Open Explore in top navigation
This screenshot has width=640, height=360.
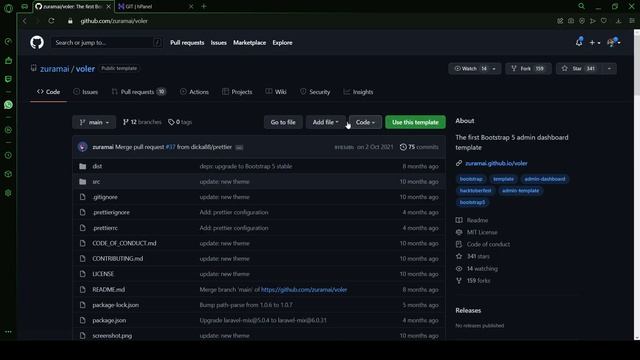click(282, 42)
